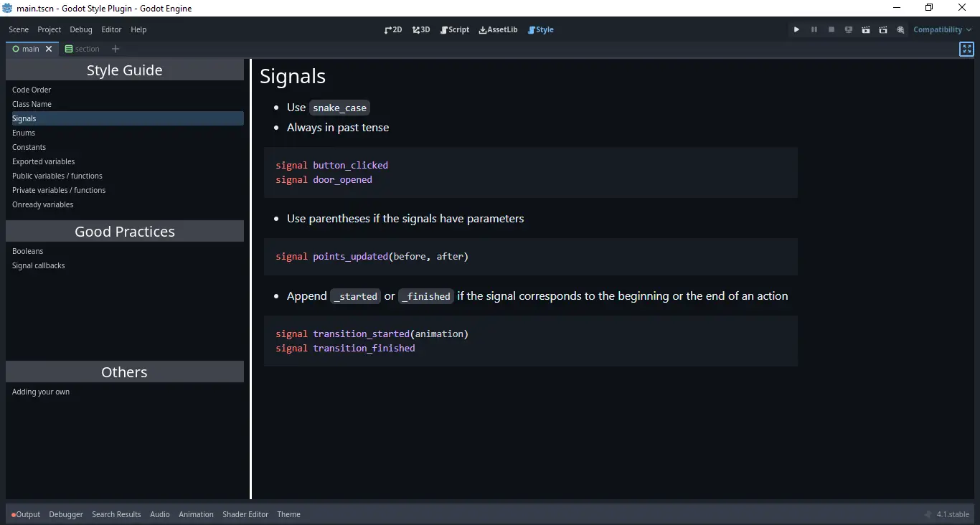Stop the running project
The width and height of the screenshot is (980, 525).
click(831, 29)
